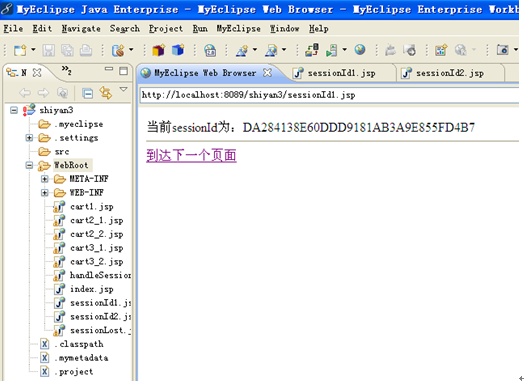Switch to the sessionId2.jsp editor tab
The height and width of the screenshot is (381, 524).
pos(450,73)
